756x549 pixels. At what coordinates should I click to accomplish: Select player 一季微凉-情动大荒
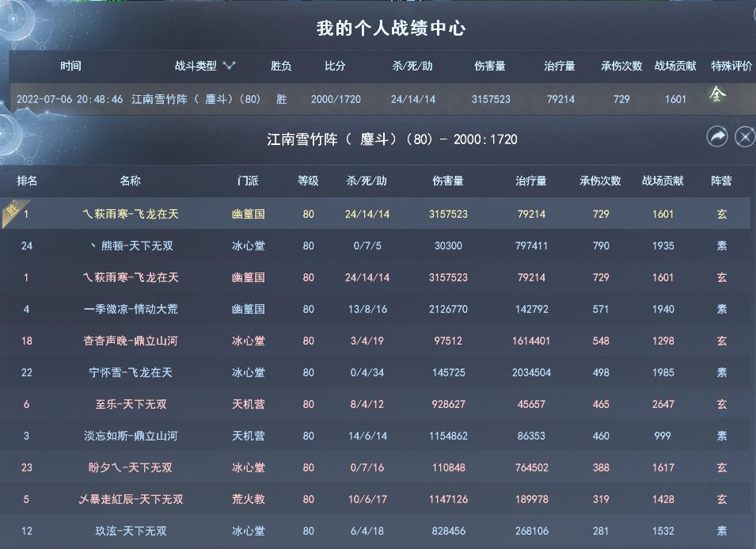click(x=131, y=309)
